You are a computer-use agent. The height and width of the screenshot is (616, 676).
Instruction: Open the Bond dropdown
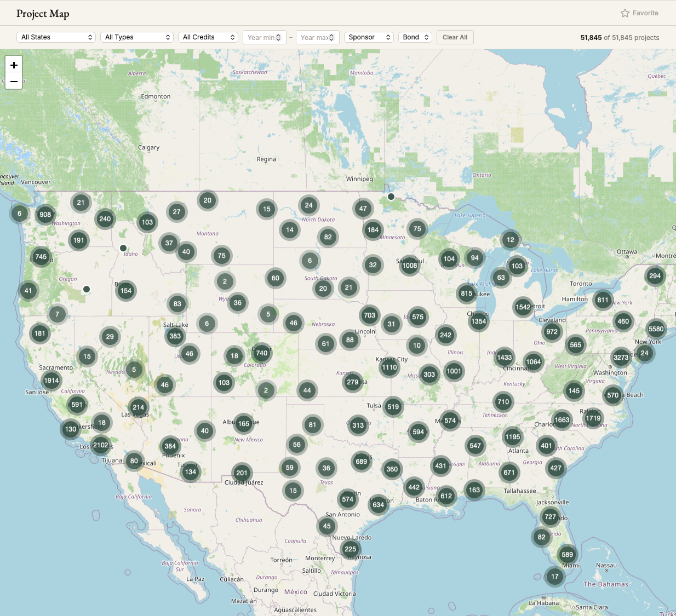pyautogui.click(x=415, y=37)
